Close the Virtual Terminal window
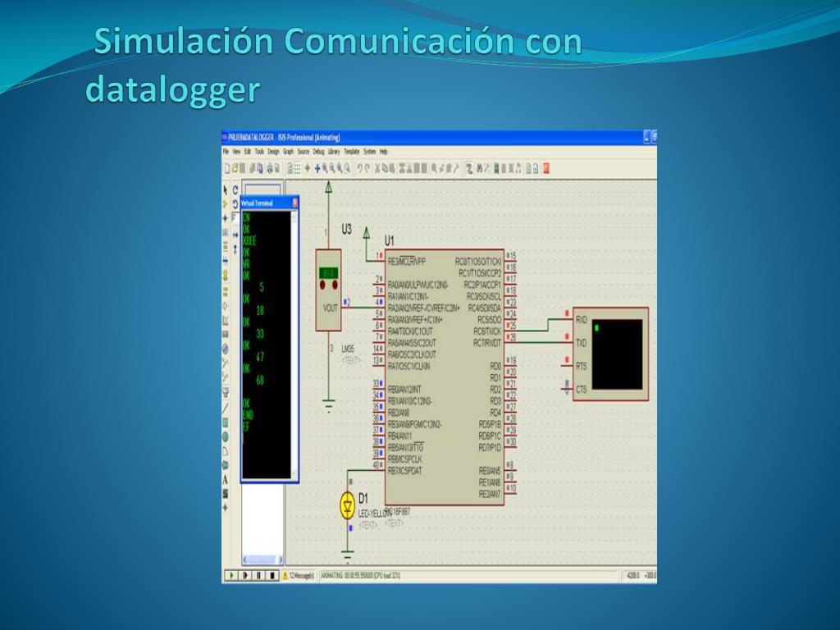840x630 pixels. pyautogui.click(x=294, y=203)
